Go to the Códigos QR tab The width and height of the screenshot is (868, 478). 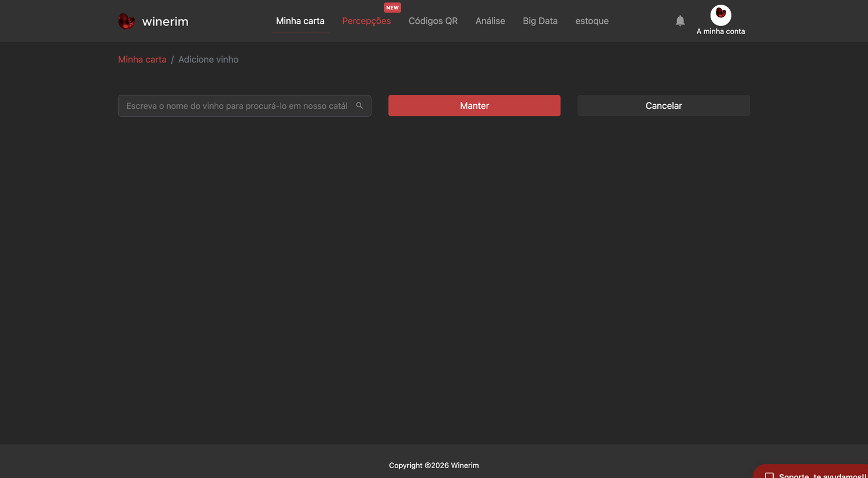pos(433,21)
